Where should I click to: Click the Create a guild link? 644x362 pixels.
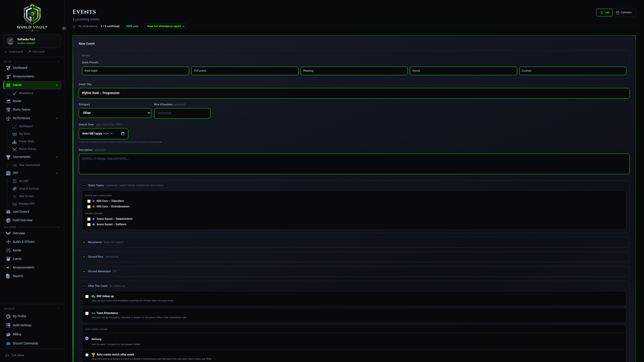coord(14,52)
